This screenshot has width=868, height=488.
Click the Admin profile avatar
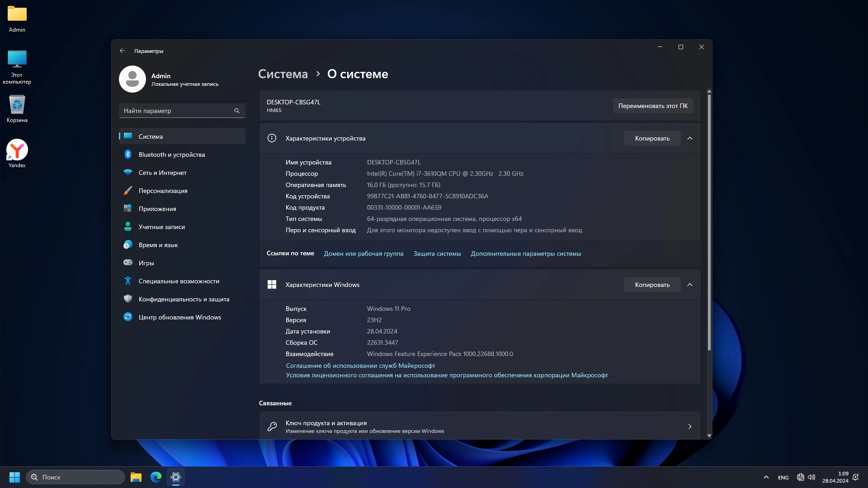click(x=132, y=80)
